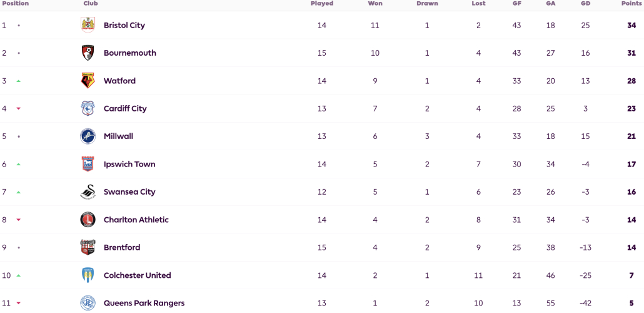Viewport: 644px width, 313px height.
Task: Select the Colchester United badge
Action: point(88,275)
